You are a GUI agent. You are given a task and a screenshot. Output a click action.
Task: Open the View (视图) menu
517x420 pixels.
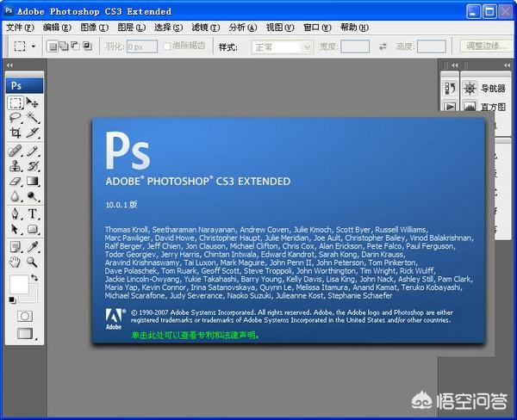(280, 28)
